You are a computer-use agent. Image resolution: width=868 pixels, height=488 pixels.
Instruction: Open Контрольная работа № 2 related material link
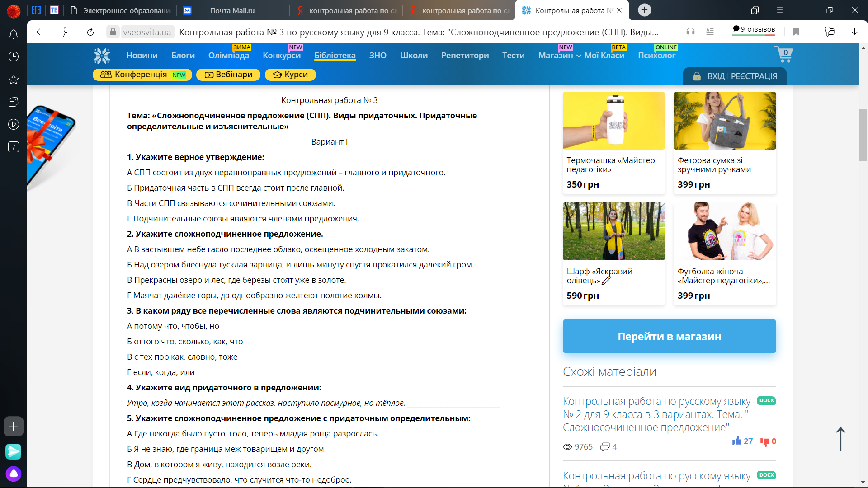[x=656, y=414]
